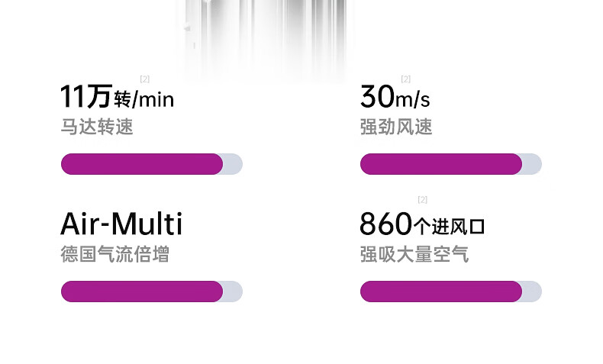
Task: Click the grey end of the 马达转速 bar
Action: (234, 164)
